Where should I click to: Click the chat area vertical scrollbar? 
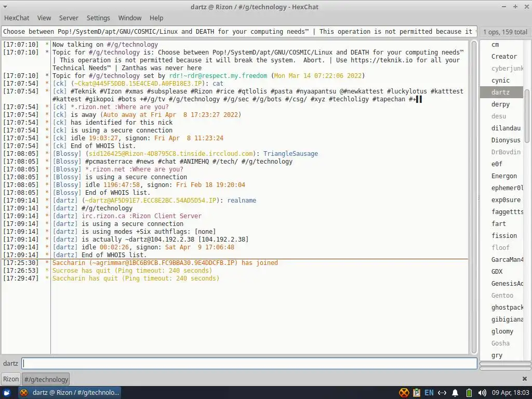click(474, 197)
